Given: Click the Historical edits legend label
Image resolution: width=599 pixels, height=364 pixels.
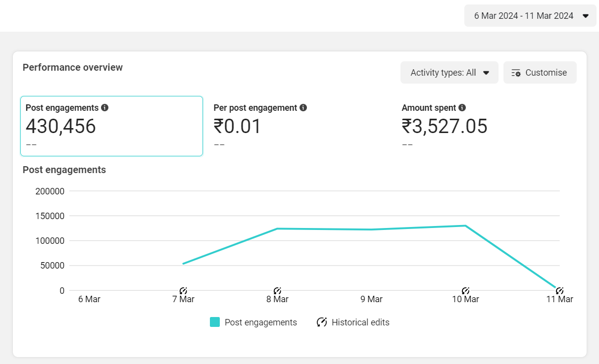Looking at the screenshot, I should coord(360,322).
